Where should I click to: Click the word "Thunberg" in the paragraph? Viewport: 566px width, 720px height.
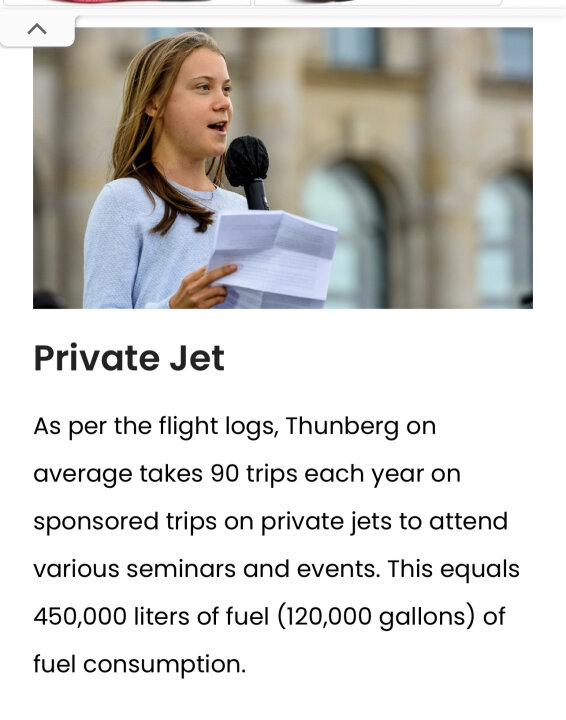click(x=342, y=427)
